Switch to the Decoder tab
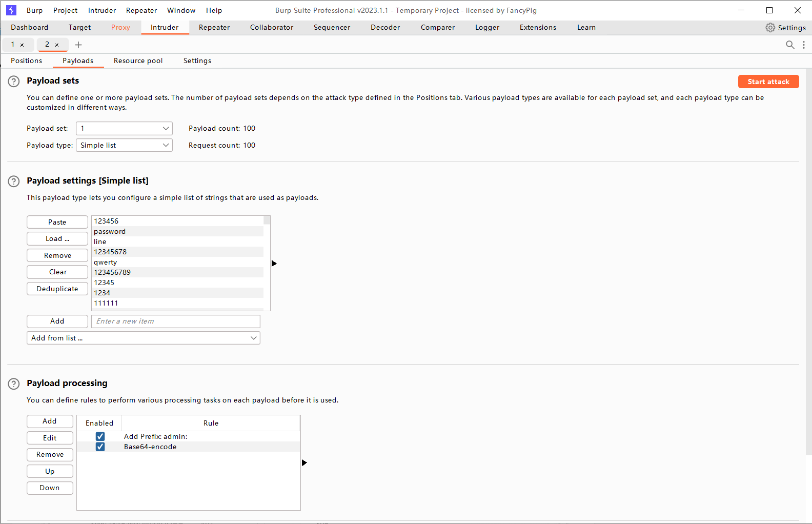 [385, 28]
